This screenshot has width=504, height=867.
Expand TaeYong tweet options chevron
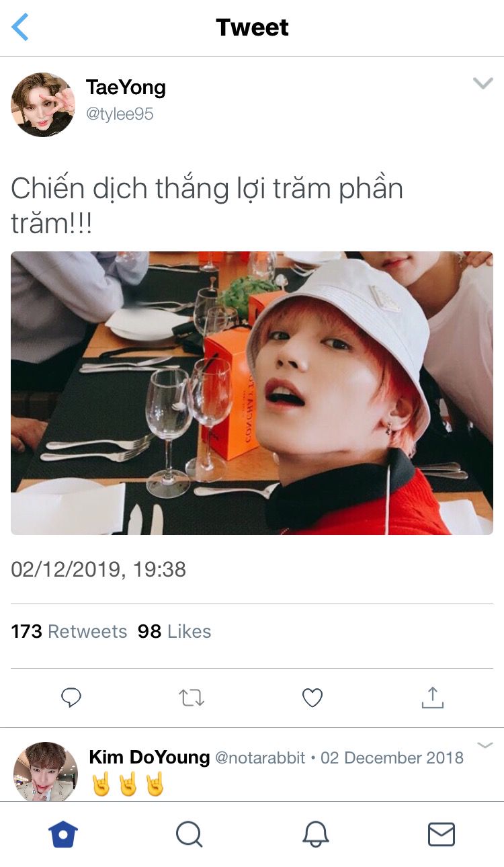(483, 83)
